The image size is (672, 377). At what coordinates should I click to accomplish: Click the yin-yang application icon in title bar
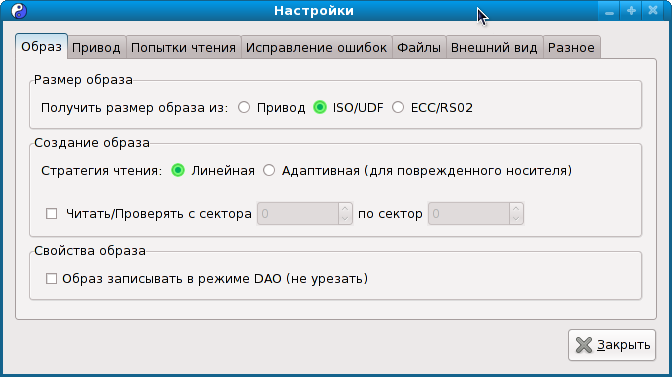pyautogui.click(x=18, y=10)
